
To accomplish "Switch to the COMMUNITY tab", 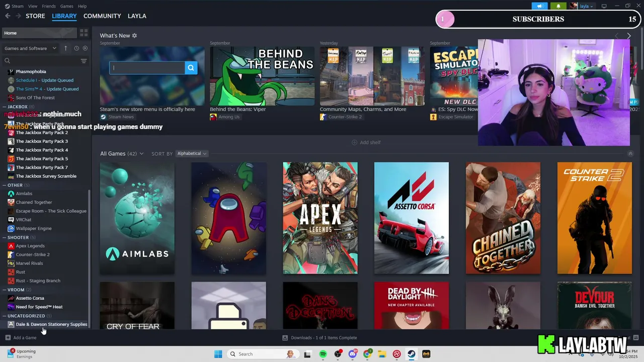I will [102, 16].
